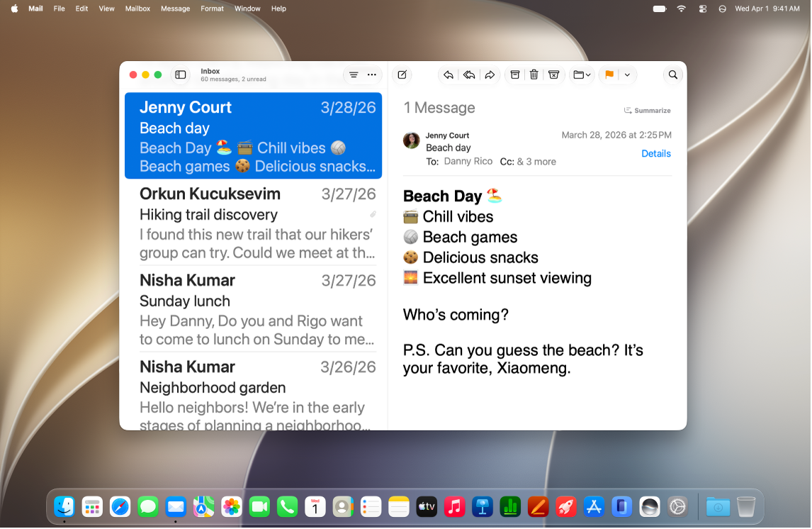This screenshot has height=529, width=812.
Task: Reply all to the message
Action: tap(469, 75)
